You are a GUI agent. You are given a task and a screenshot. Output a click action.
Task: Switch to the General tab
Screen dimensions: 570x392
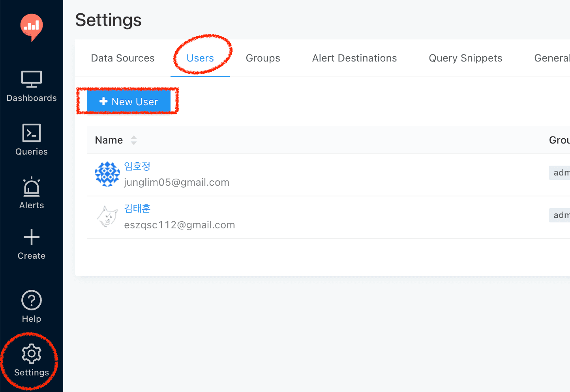tap(552, 58)
